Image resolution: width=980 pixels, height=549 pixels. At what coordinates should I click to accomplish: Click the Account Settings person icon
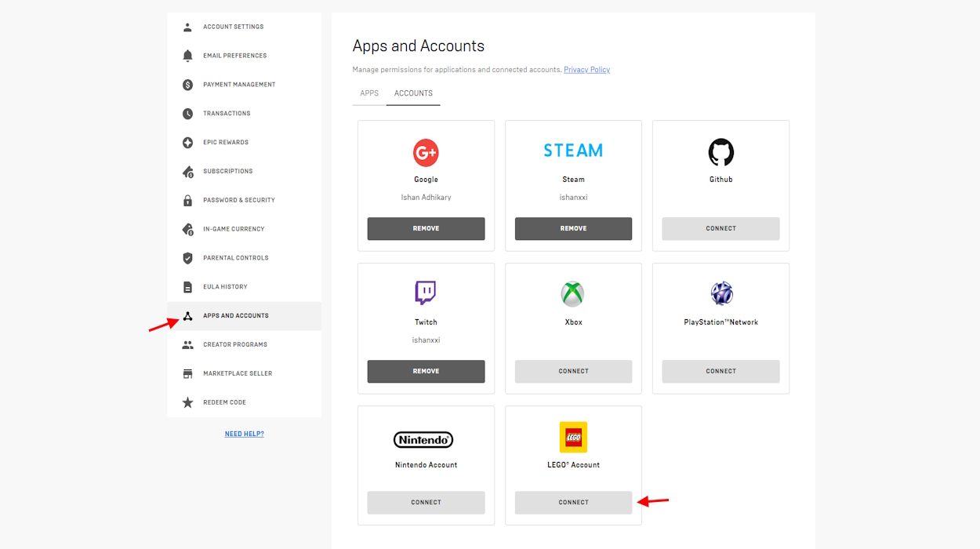[187, 27]
